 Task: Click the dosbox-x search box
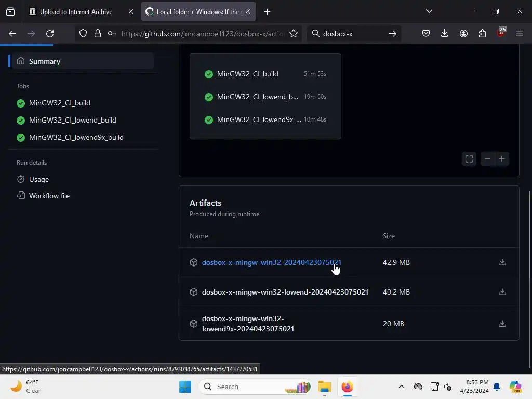click(x=353, y=34)
